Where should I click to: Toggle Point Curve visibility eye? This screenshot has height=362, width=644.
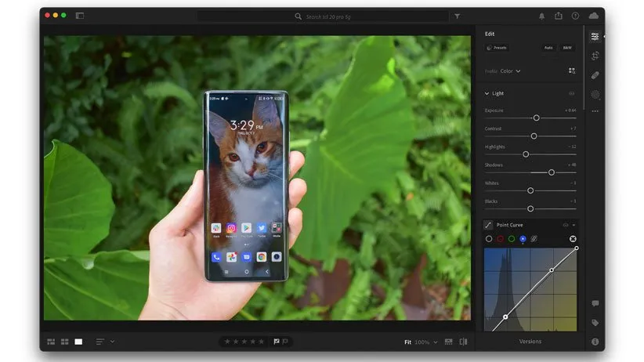click(565, 225)
